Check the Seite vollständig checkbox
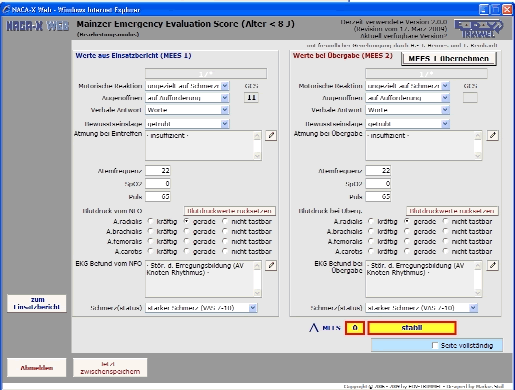The width and height of the screenshot is (515, 390). point(435,345)
